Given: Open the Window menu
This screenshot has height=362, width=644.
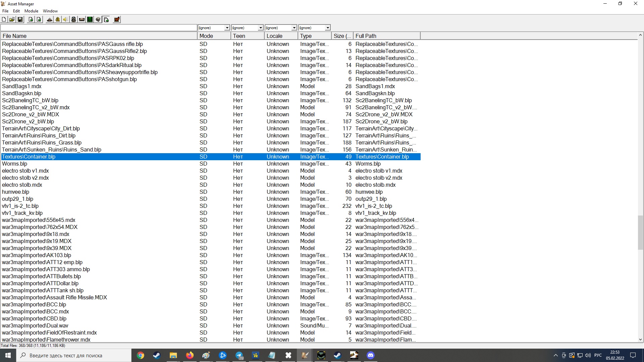Looking at the screenshot, I should click(x=50, y=11).
